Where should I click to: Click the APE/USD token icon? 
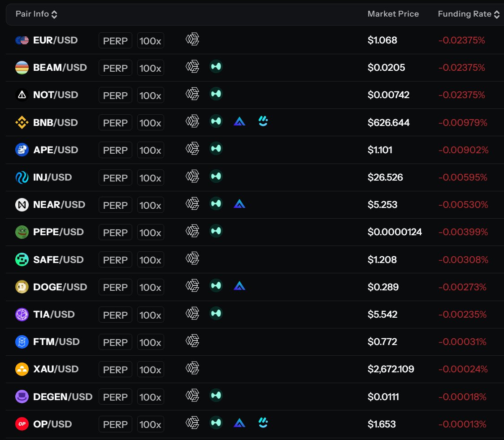pos(22,150)
